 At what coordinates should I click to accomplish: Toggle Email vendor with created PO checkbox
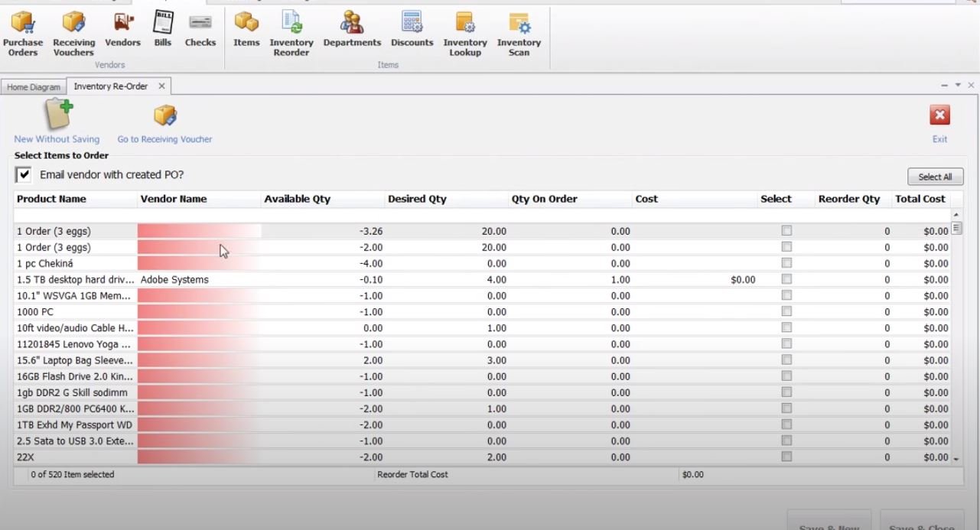(x=24, y=175)
